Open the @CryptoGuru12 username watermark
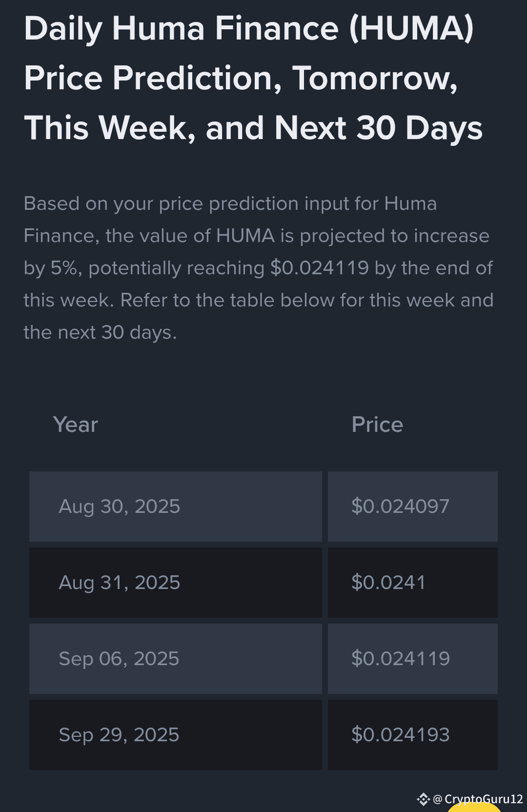527x812 pixels. point(478,799)
